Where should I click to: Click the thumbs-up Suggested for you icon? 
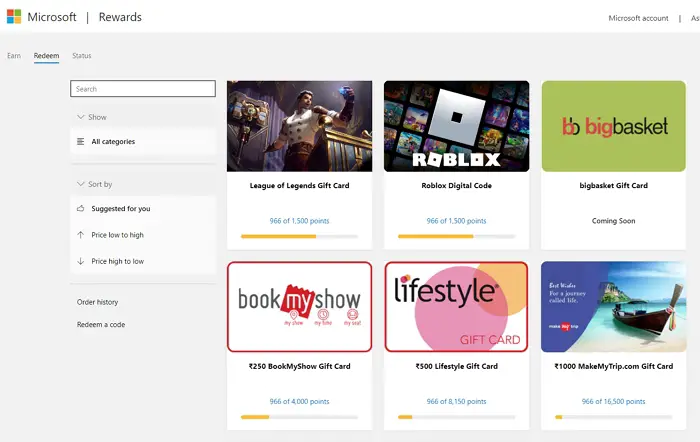click(x=80, y=208)
